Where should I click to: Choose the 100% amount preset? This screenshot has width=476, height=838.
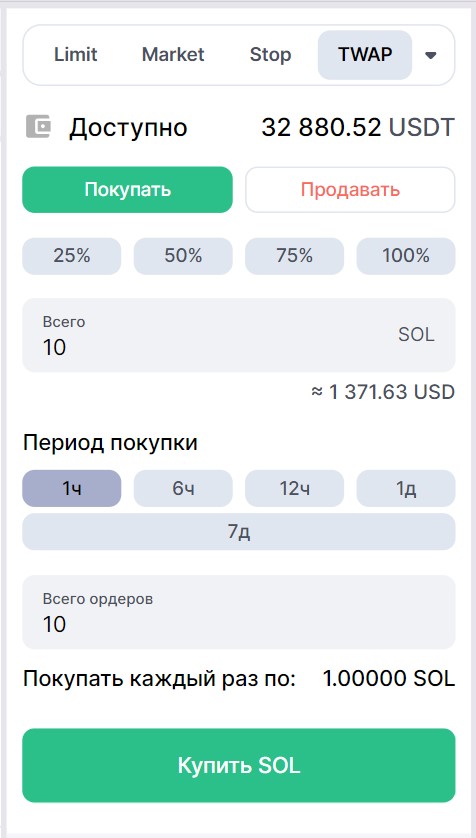(x=406, y=256)
